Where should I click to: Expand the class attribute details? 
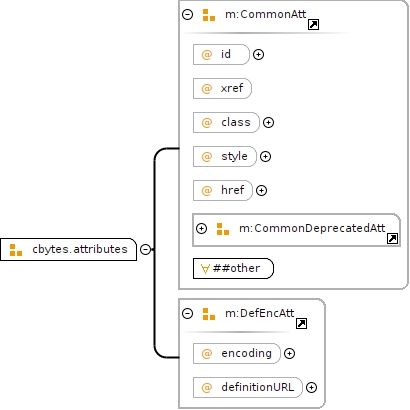(x=268, y=123)
